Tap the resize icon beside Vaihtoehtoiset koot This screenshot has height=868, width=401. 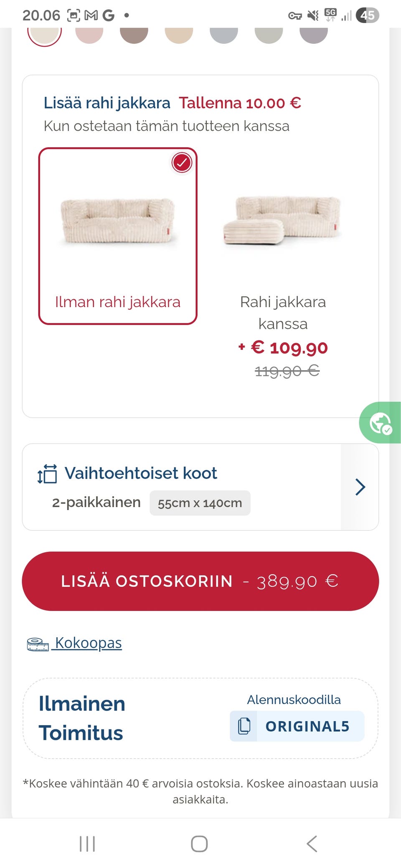pyautogui.click(x=47, y=474)
